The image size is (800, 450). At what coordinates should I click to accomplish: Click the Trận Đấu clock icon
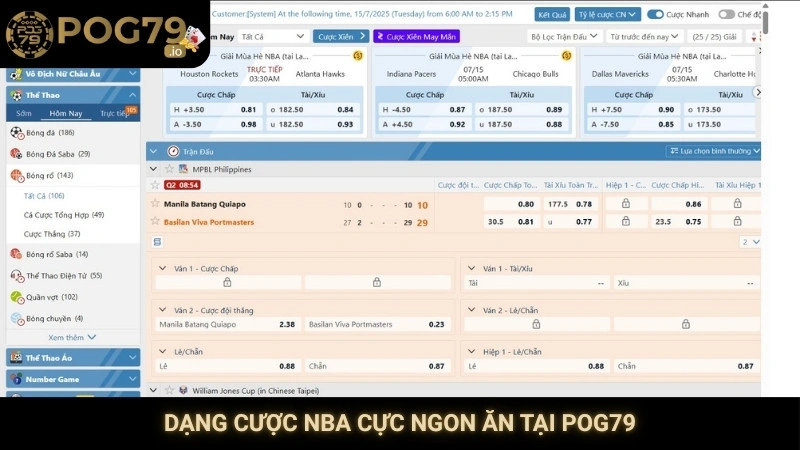point(173,152)
